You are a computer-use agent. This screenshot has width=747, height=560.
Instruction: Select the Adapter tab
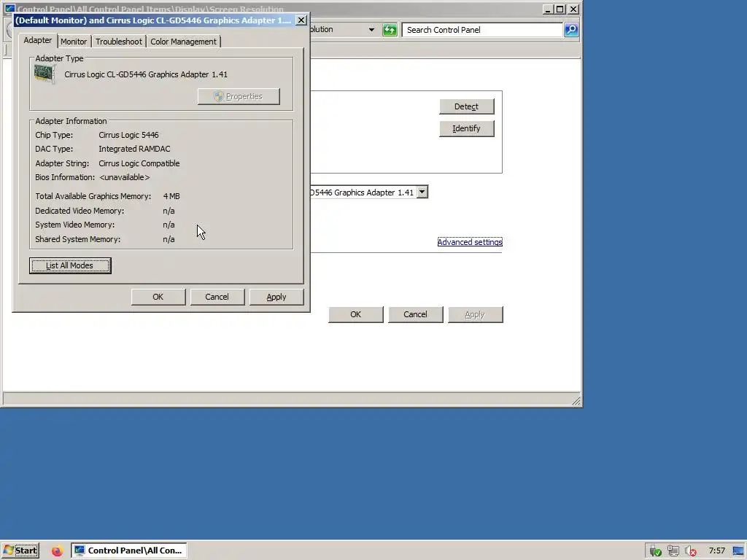tap(38, 41)
